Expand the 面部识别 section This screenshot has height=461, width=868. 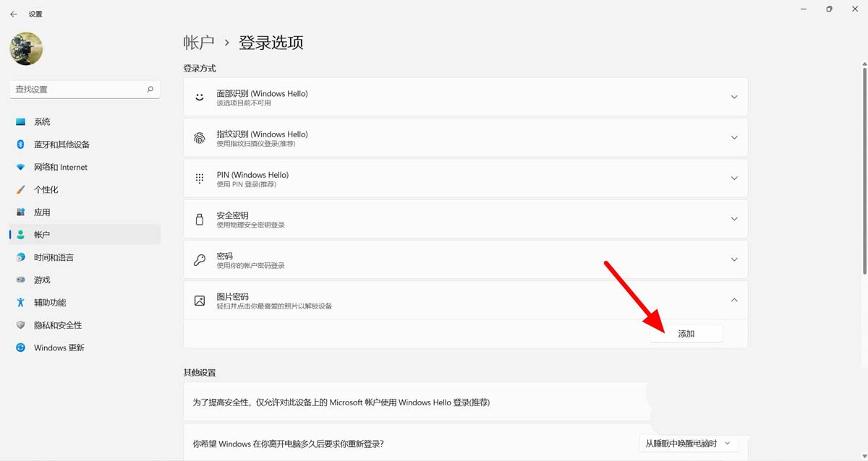[x=734, y=96]
